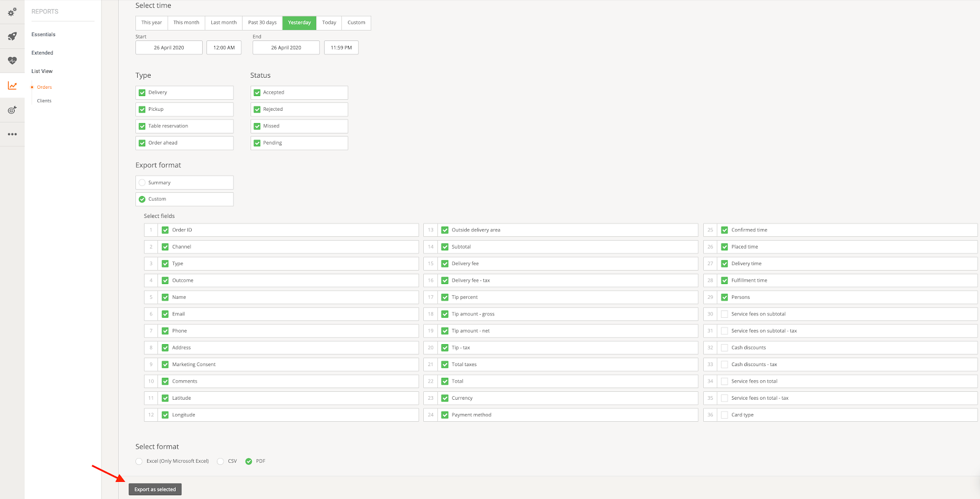Toggle the Persons field
980x499 pixels.
[x=725, y=298]
